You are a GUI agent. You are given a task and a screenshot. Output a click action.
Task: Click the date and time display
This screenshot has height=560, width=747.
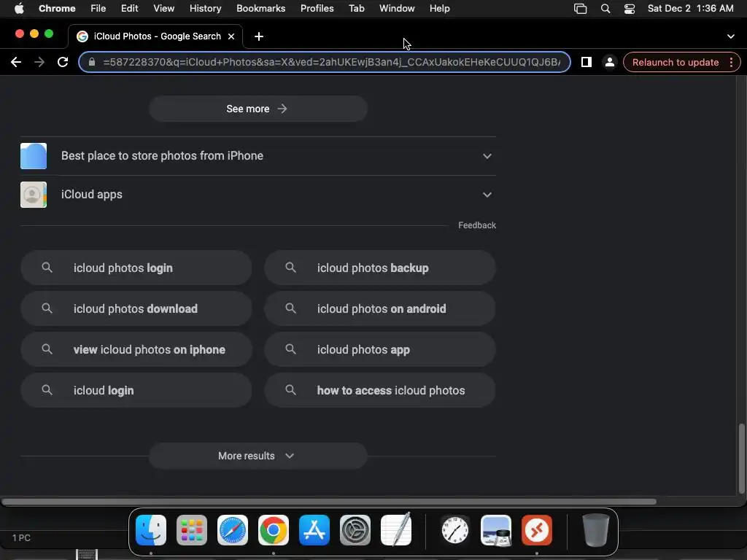click(x=690, y=9)
